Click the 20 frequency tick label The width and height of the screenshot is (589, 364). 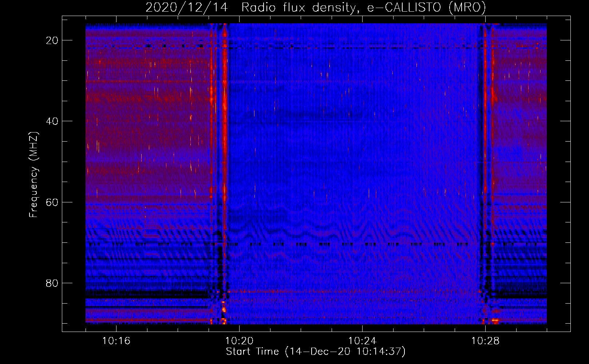coord(52,40)
